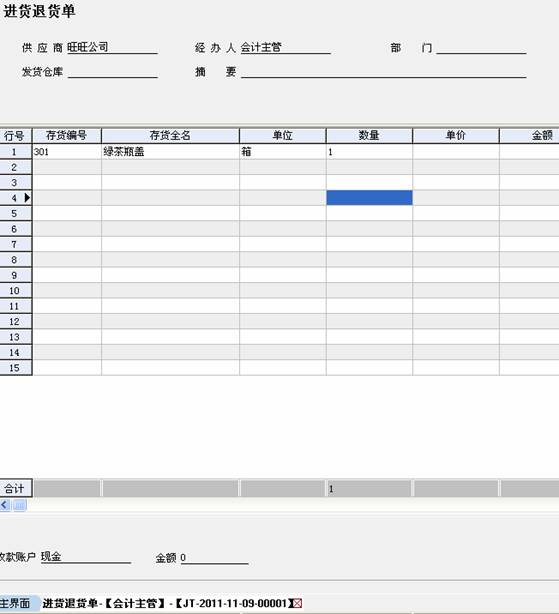Click the 收款账户 field showing 现金
Viewport: 559px width, 614px height.
click(86, 557)
